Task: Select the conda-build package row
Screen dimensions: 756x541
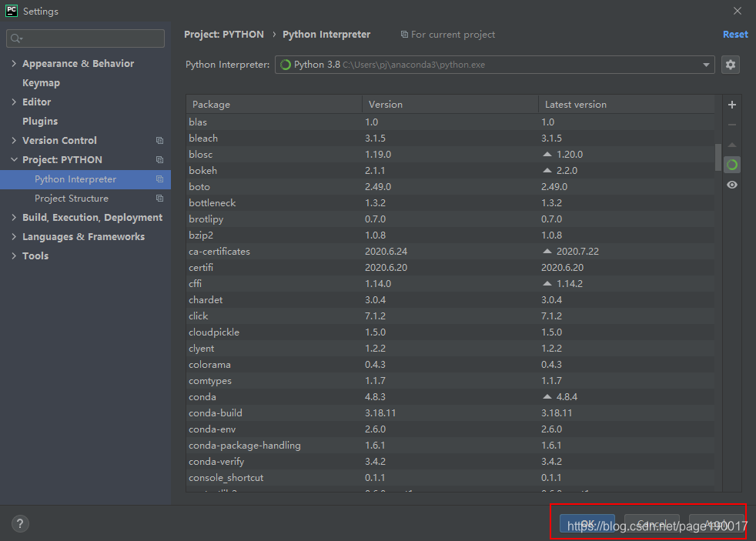Action: [x=450, y=412]
